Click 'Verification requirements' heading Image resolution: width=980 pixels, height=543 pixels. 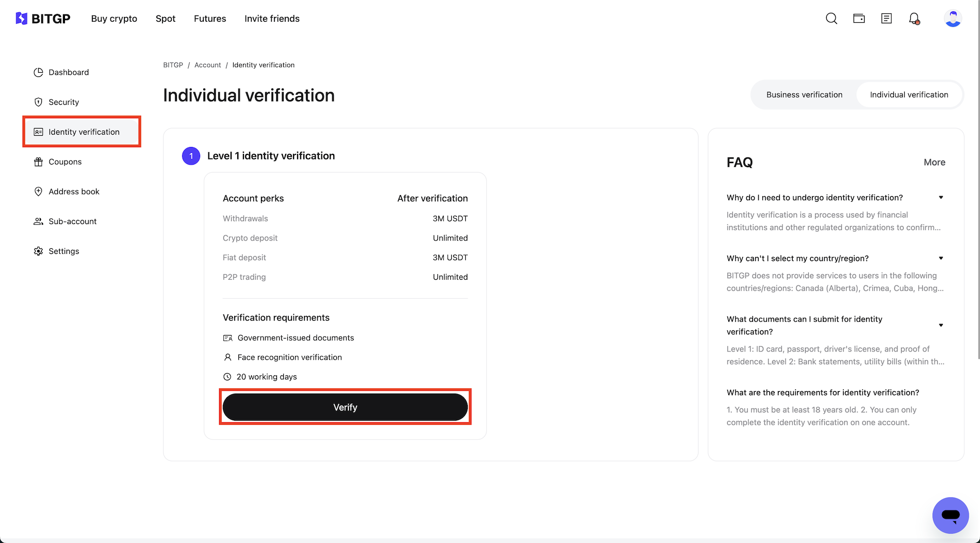pyautogui.click(x=276, y=318)
